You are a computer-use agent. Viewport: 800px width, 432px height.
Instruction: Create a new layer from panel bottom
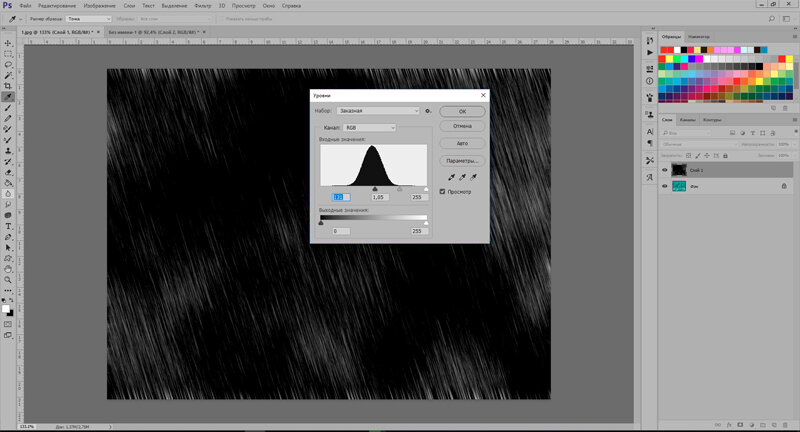click(x=774, y=425)
